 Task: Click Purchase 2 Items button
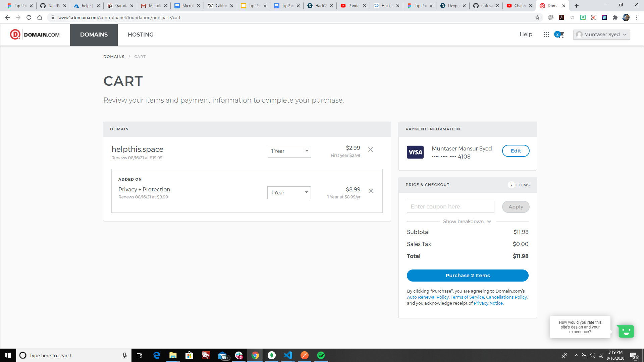pyautogui.click(x=467, y=276)
